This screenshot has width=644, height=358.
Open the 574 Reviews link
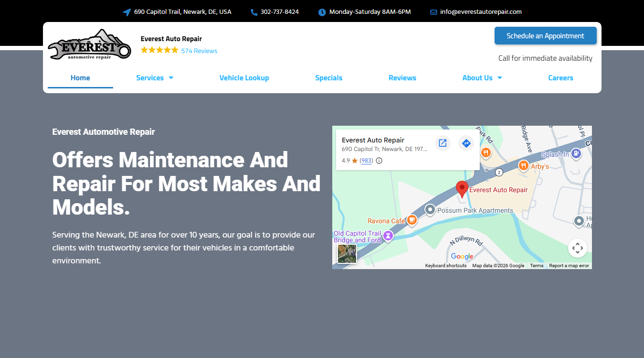(199, 51)
